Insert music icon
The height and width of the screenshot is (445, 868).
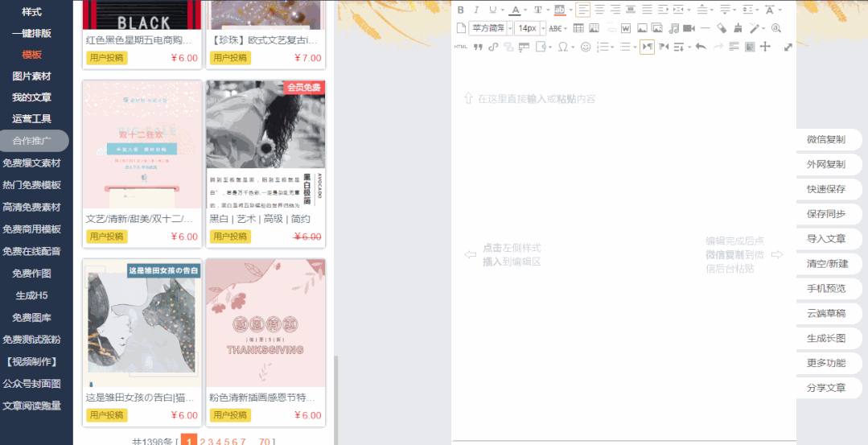(673, 28)
